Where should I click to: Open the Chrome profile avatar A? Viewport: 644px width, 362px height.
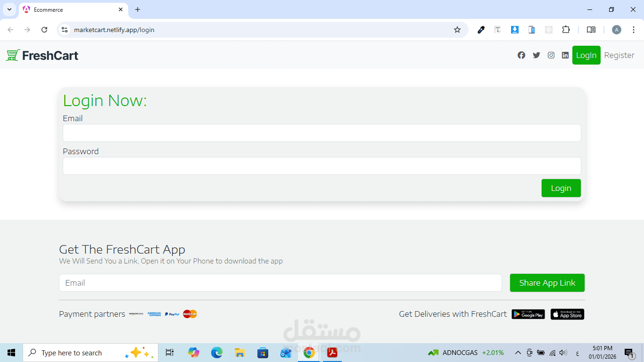617,30
